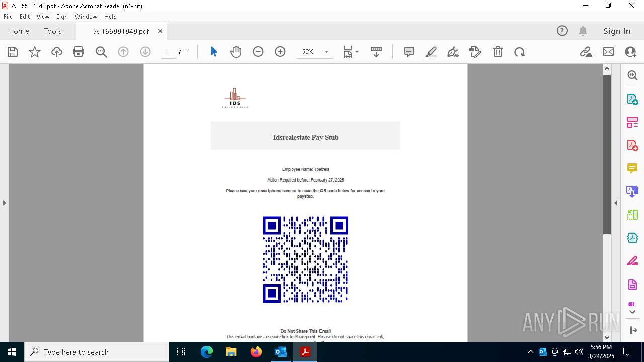Open the Edit menu

[x=25, y=17]
